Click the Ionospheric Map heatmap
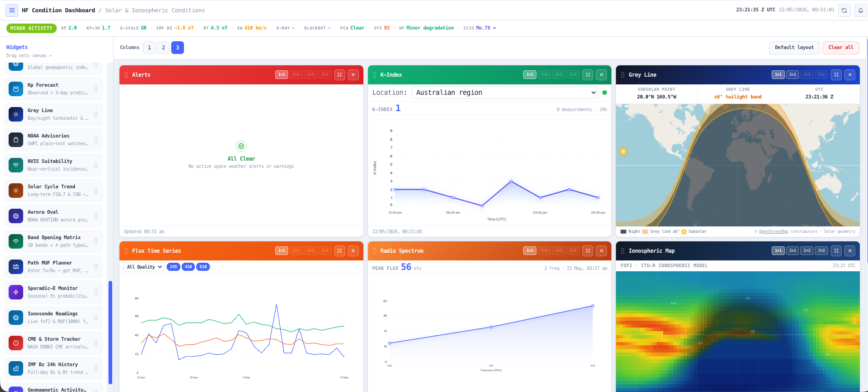The width and height of the screenshot is (868, 392). point(738,331)
